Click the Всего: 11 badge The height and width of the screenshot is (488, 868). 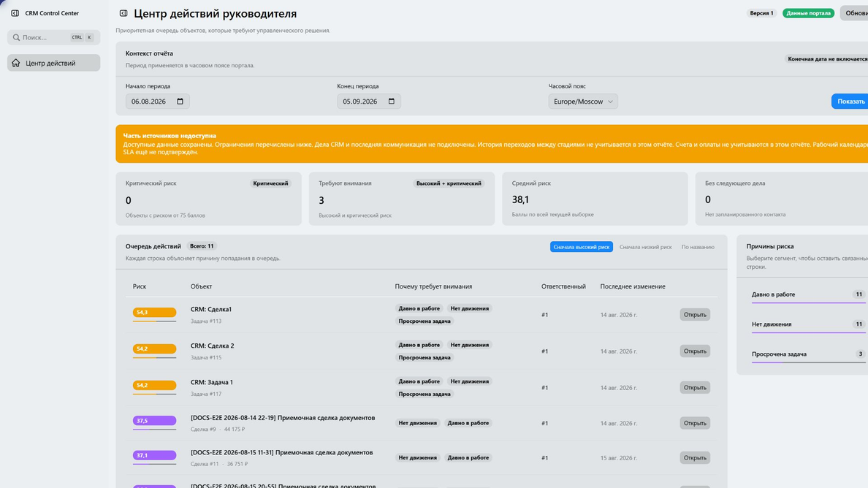coord(202,246)
